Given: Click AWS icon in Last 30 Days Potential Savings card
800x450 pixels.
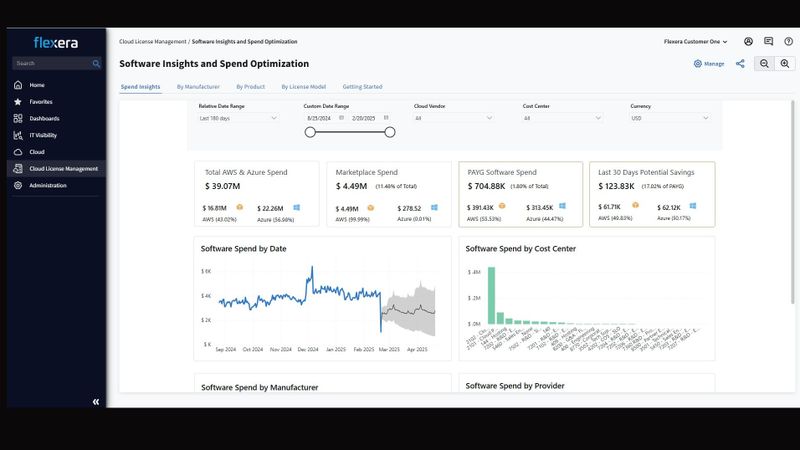Looking at the screenshot, I should 635,205.
